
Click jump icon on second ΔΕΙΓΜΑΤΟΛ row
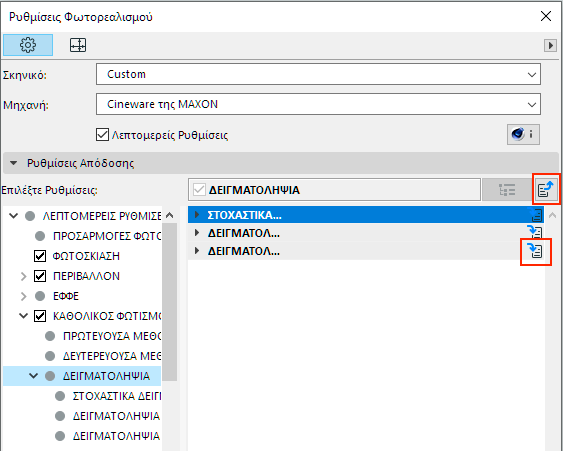click(535, 233)
